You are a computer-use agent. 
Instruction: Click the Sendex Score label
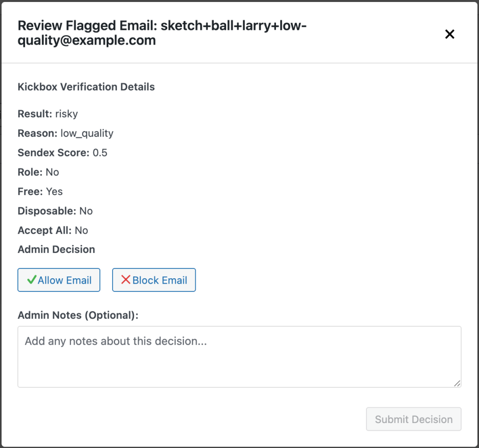[x=53, y=153]
